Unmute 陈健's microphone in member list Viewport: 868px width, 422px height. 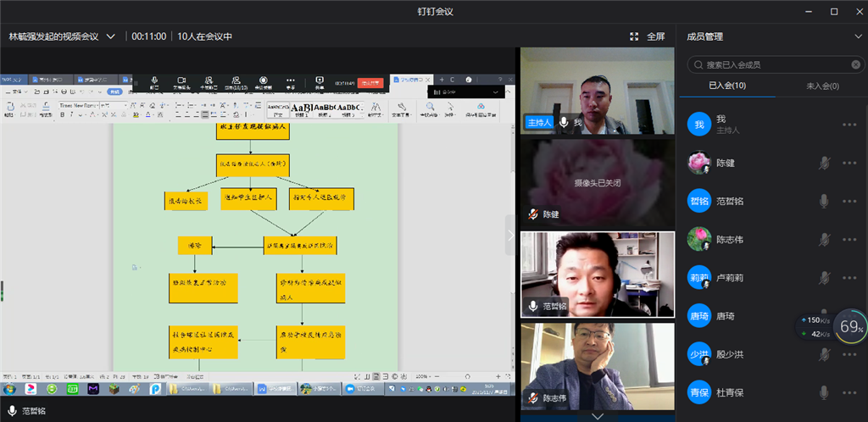click(x=823, y=163)
